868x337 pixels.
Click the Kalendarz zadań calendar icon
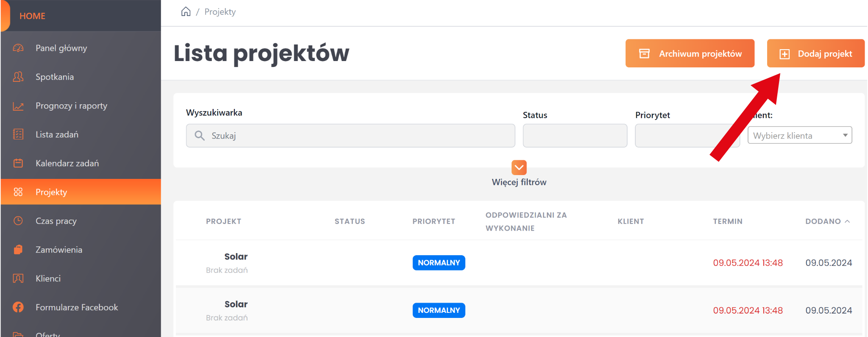click(x=18, y=163)
